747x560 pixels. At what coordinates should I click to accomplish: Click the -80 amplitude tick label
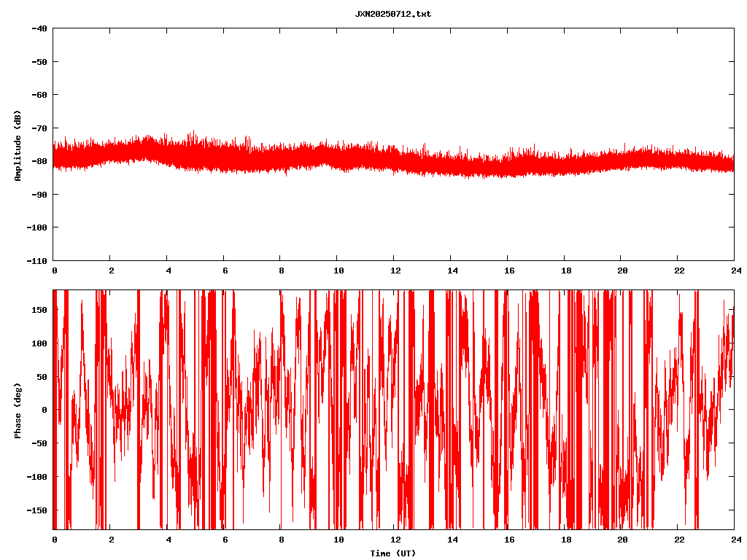coord(39,161)
